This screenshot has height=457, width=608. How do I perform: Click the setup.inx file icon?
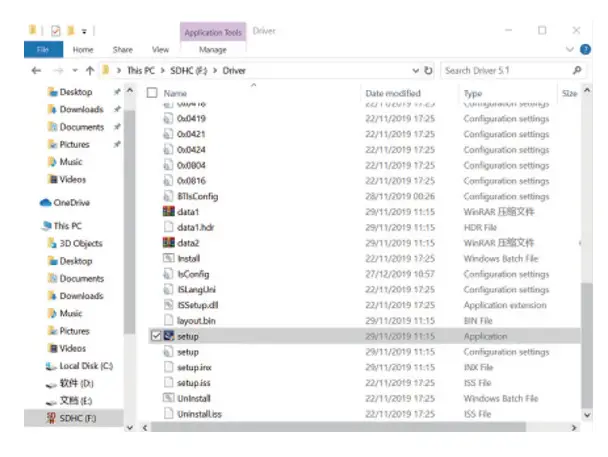click(x=169, y=367)
